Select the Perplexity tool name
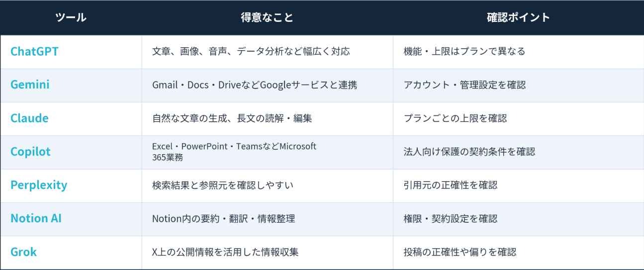 (39, 185)
